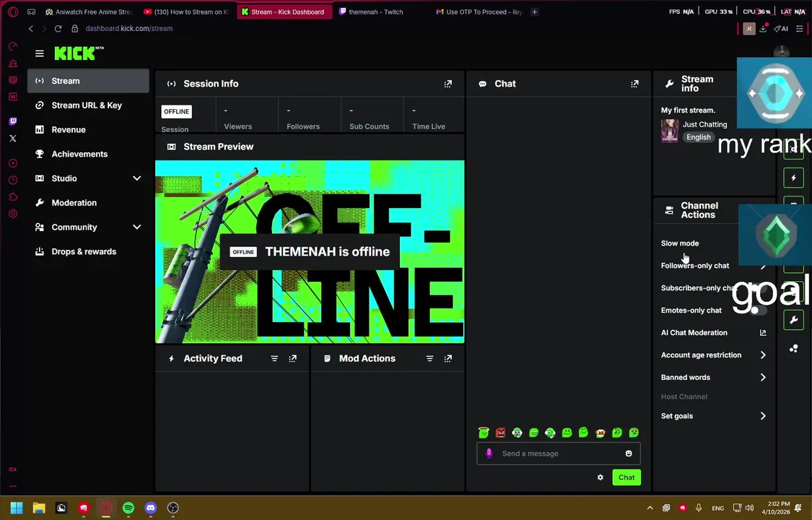Screen dimensions: 812x520
Task: Open Achievements page
Action: 89,154
